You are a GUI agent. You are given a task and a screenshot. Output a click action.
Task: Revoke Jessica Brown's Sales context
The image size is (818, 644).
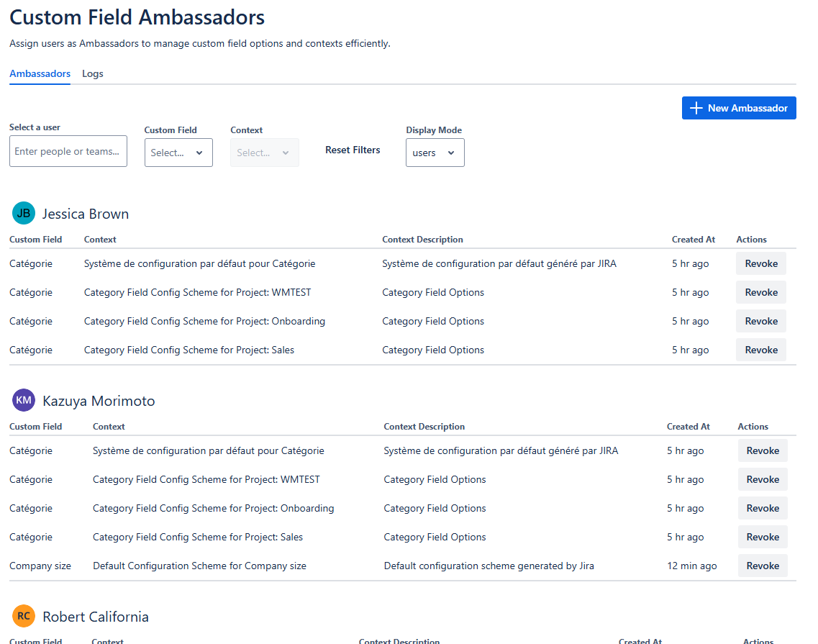tap(760, 350)
